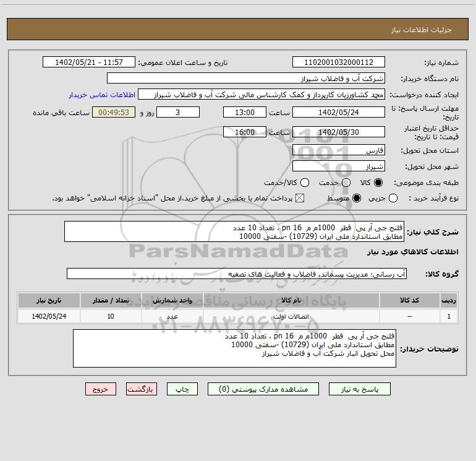Screen dimensions: 476x461
Task: Click the response deadline date 1402/05/24 field
Action: pos(339,112)
